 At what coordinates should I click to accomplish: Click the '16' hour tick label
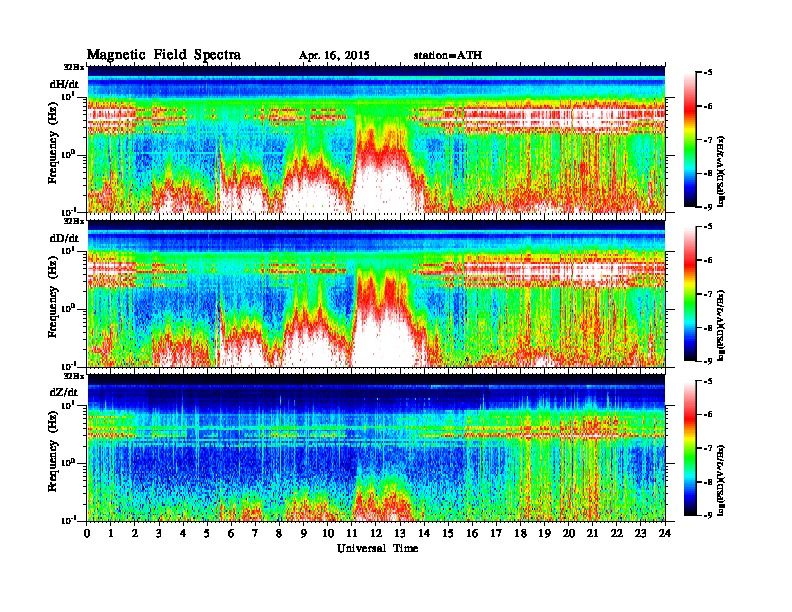[x=472, y=534]
